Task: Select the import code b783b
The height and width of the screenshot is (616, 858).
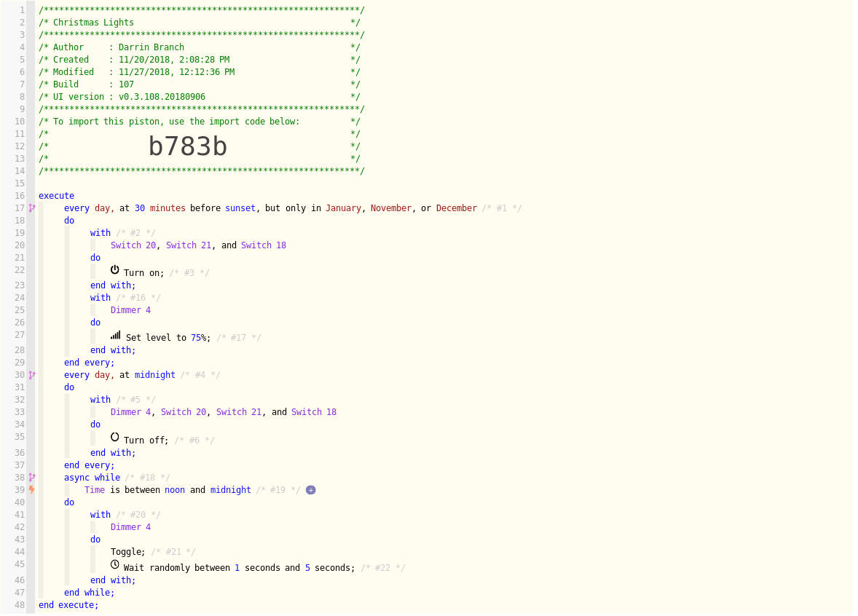Action: (189, 147)
